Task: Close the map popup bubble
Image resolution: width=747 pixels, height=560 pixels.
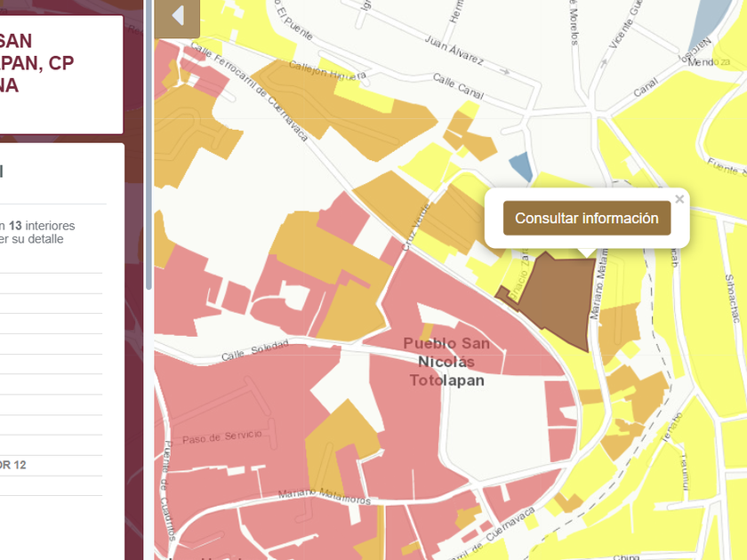Action: coord(679,199)
